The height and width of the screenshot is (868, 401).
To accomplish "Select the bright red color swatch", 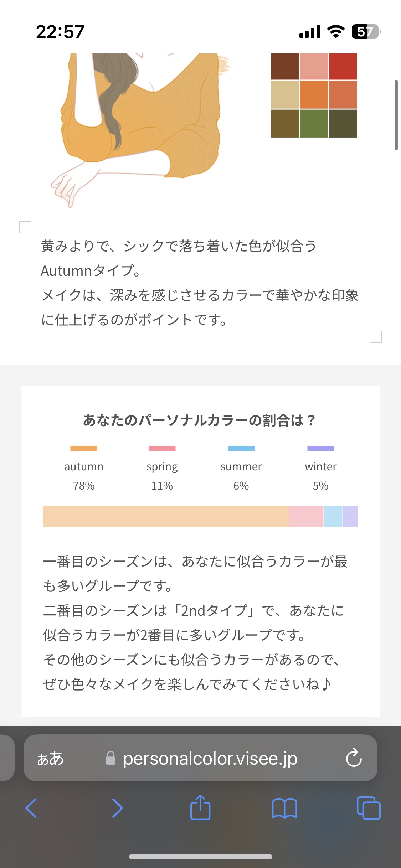I will (x=343, y=66).
